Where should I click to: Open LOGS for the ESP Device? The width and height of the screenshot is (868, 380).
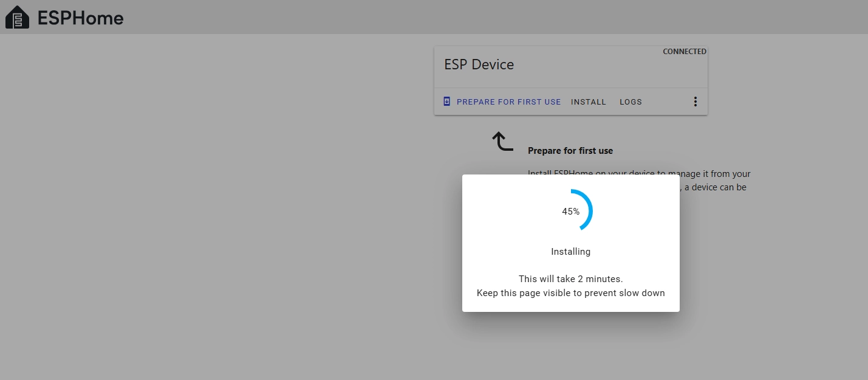tap(630, 102)
